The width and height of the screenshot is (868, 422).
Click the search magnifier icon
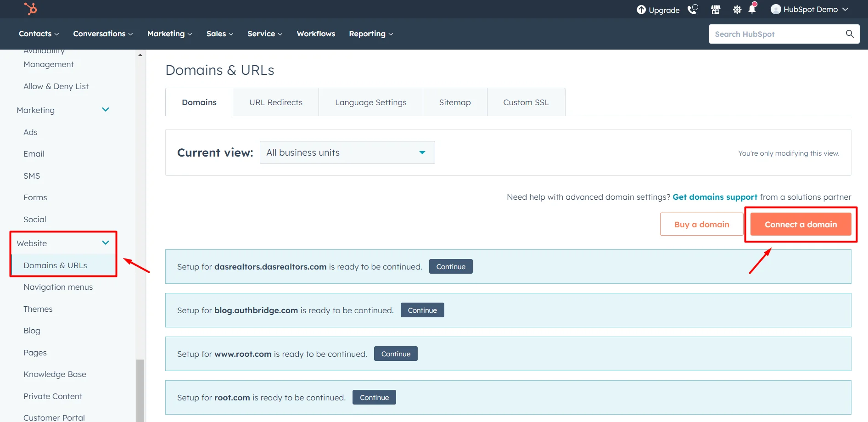(850, 34)
